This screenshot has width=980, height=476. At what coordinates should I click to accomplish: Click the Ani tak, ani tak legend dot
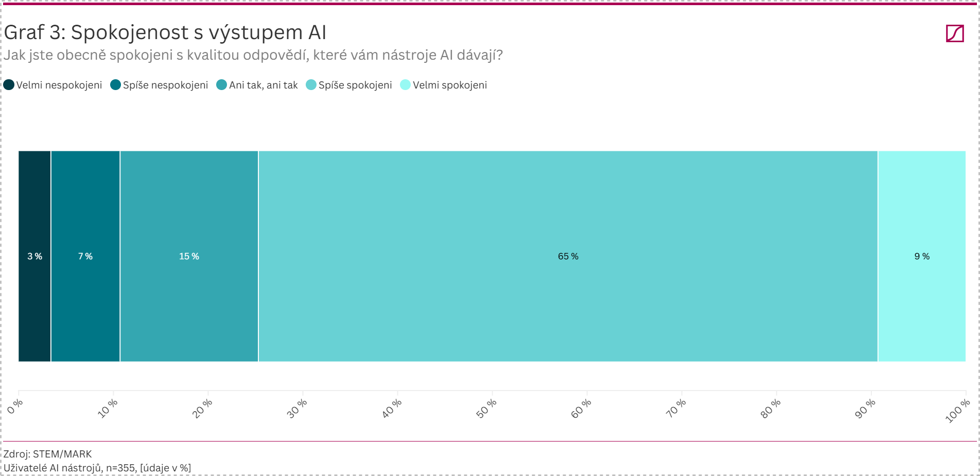pyautogui.click(x=221, y=85)
